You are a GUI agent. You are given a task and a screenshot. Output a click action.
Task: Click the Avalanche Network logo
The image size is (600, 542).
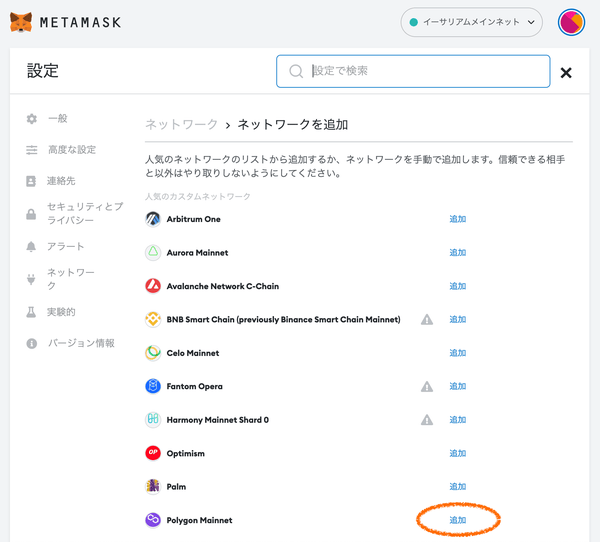pyautogui.click(x=153, y=286)
